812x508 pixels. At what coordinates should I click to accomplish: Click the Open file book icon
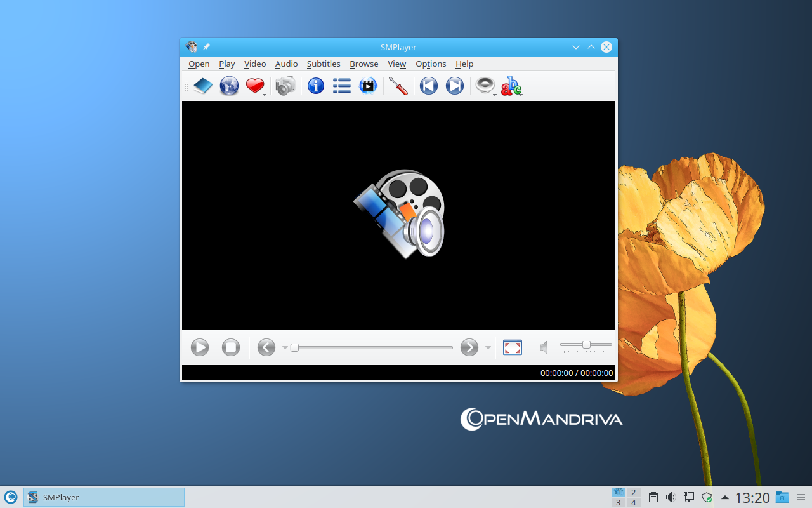coord(202,86)
